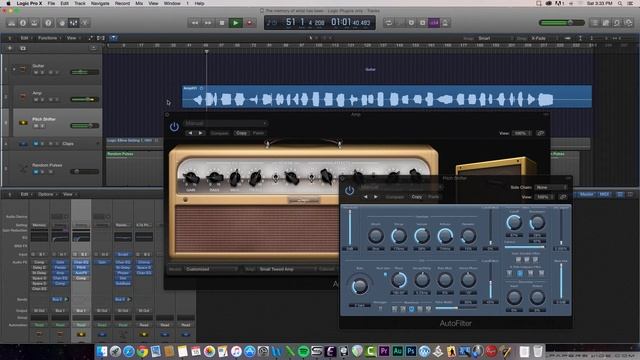Screen dimensions: 640x360
Task: Click the AutoFilter LFO Rate knob
Action: pyautogui.click(x=360, y=286)
